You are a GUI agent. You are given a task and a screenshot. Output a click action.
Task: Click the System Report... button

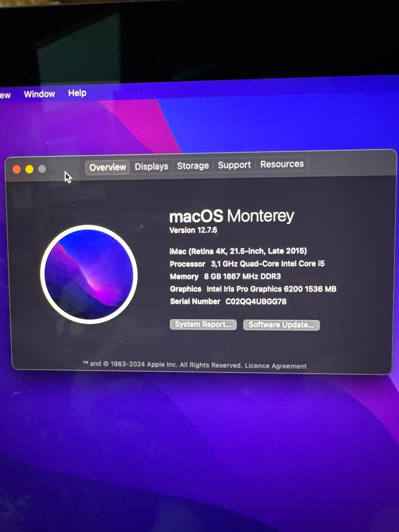point(203,325)
